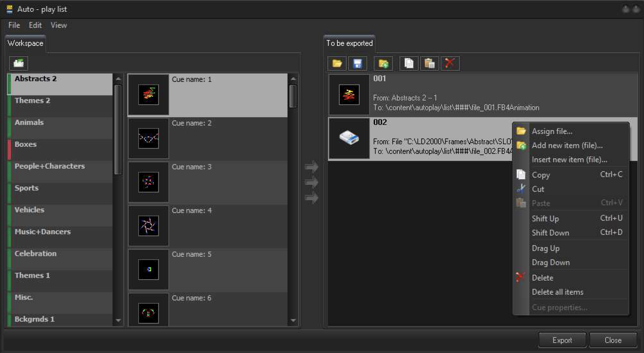Choose Add new item (file)... menu entry
This screenshot has height=353, width=644.
pyautogui.click(x=571, y=145)
